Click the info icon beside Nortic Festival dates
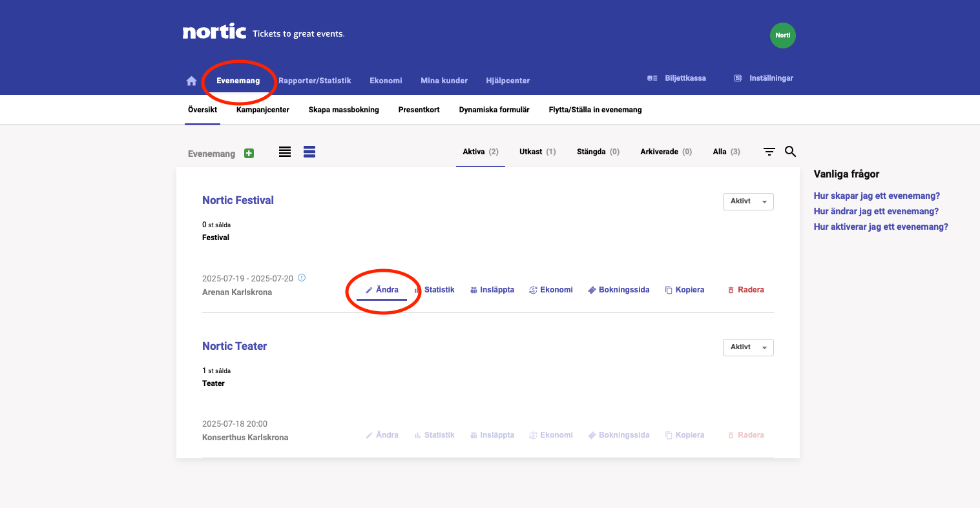Screen dimensions: 980x508 point(302,278)
